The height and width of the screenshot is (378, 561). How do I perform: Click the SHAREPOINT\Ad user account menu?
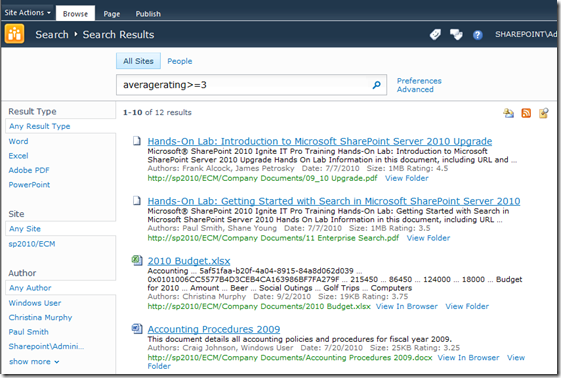point(526,34)
